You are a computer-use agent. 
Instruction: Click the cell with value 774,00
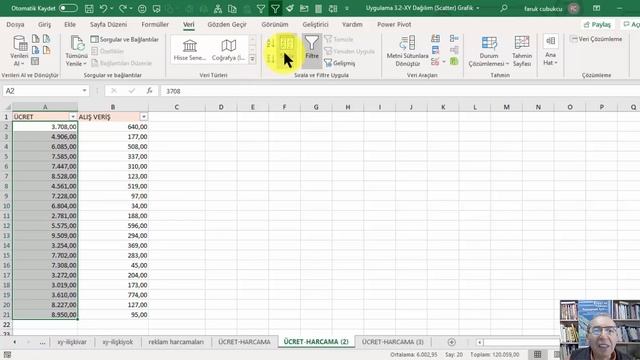click(113, 295)
